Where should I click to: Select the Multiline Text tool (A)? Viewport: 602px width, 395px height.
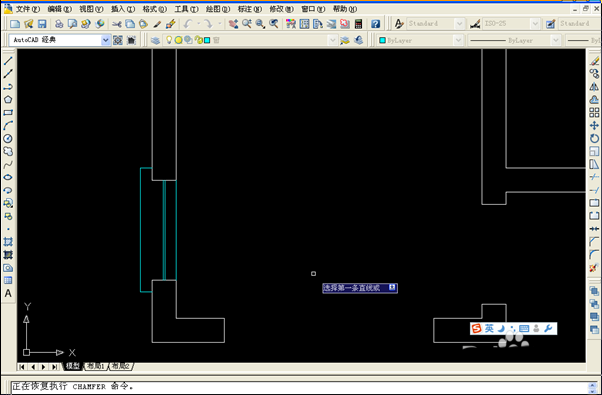tap(8, 294)
